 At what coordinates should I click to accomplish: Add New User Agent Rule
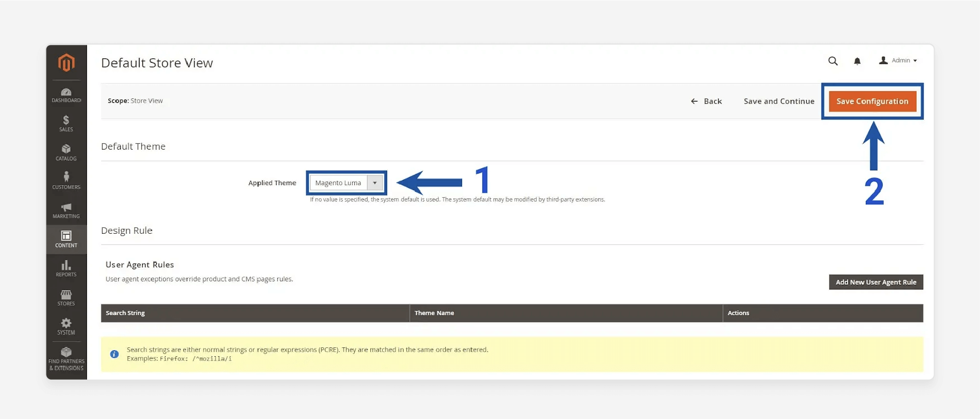876,282
